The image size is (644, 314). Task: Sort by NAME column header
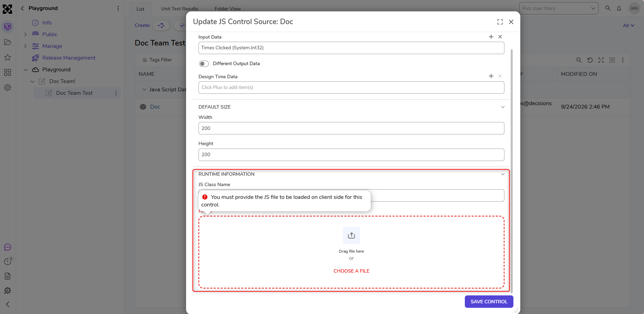point(146,74)
